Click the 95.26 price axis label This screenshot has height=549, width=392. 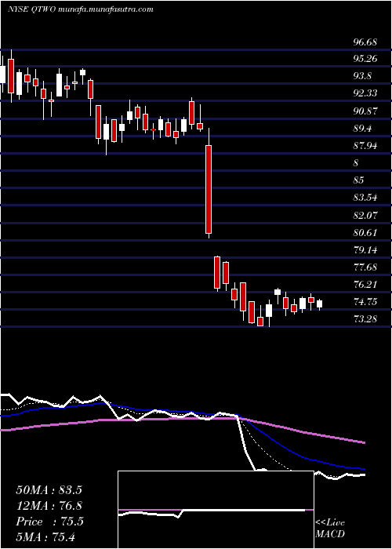click(365, 59)
